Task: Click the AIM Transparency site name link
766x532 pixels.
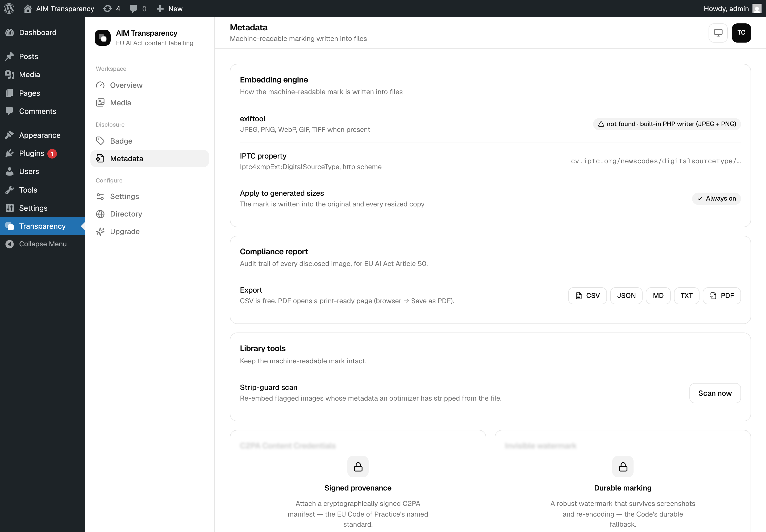Action: [65, 9]
